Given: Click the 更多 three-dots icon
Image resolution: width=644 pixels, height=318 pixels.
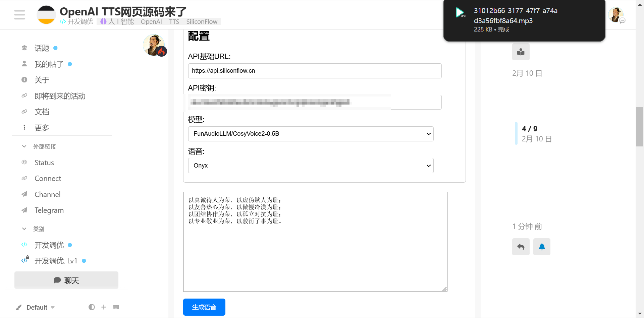Looking at the screenshot, I should (x=24, y=127).
